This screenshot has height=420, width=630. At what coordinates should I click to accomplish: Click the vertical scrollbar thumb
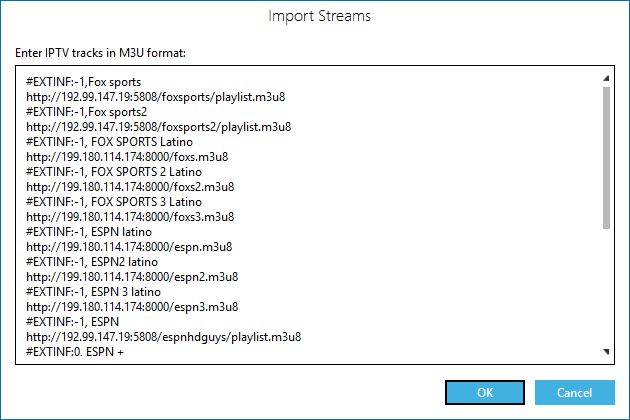(606, 158)
